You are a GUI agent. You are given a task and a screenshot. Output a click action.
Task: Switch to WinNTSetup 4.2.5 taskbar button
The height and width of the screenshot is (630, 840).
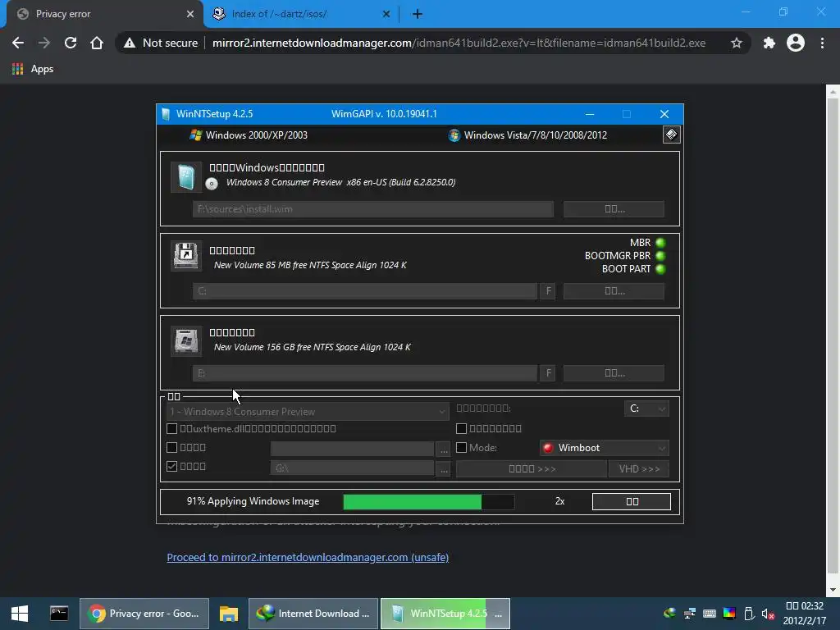tap(445, 614)
